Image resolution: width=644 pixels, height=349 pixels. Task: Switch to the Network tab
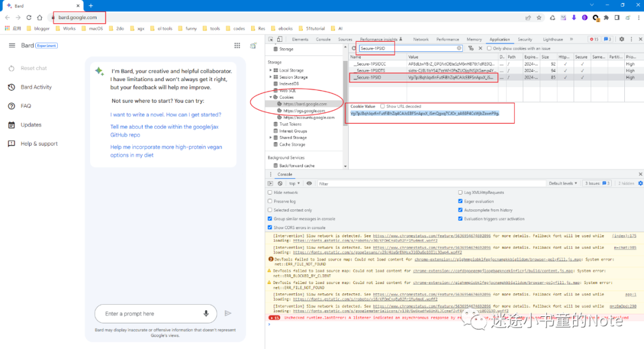[420, 39]
